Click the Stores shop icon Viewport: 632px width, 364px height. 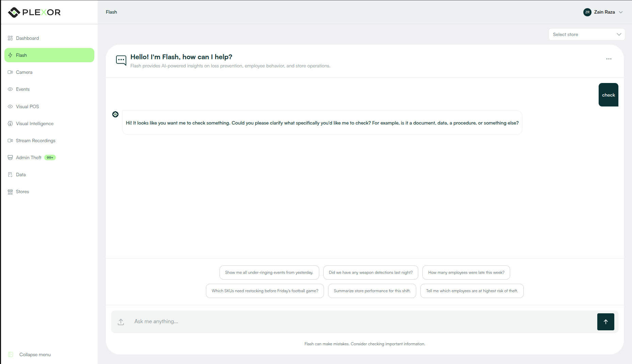10,192
